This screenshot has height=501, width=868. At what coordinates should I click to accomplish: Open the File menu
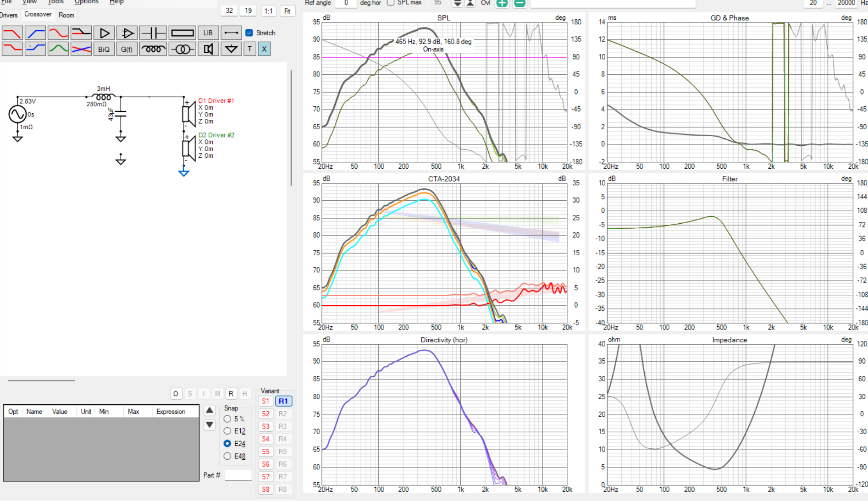point(6,2)
